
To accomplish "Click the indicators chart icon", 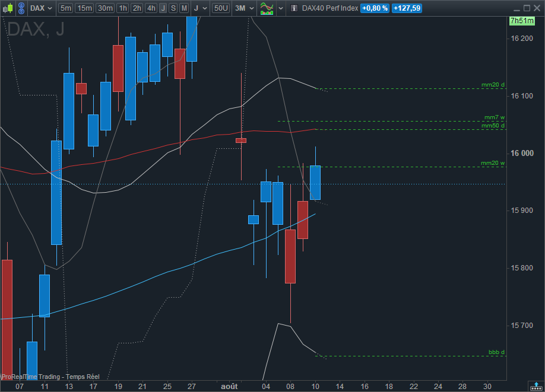I will tap(267, 8).
